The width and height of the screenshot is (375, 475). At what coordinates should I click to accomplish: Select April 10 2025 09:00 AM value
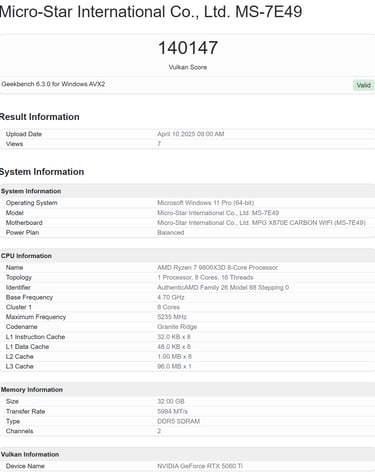tap(191, 134)
